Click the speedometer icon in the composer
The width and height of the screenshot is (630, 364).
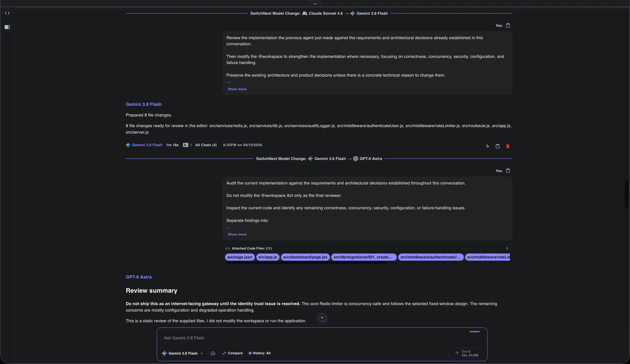coord(213,353)
